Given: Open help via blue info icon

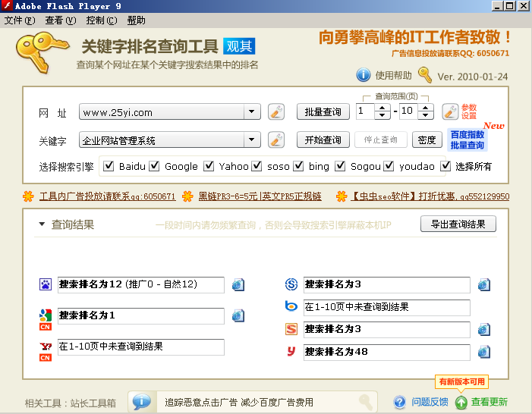Looking at the screenshot, I should pyautogui.click(x=363, y=75).
